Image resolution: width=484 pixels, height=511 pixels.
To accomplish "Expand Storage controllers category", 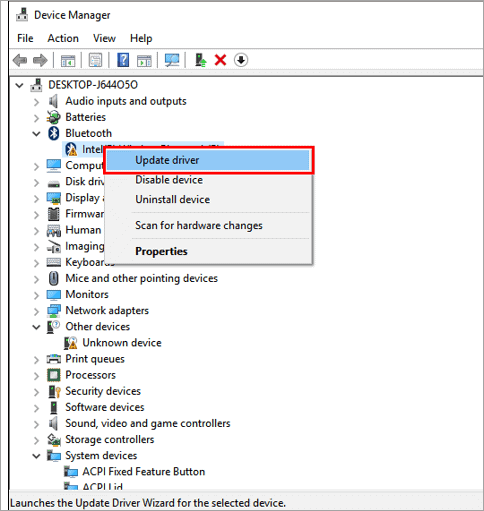I will click(x=36, y=440).
